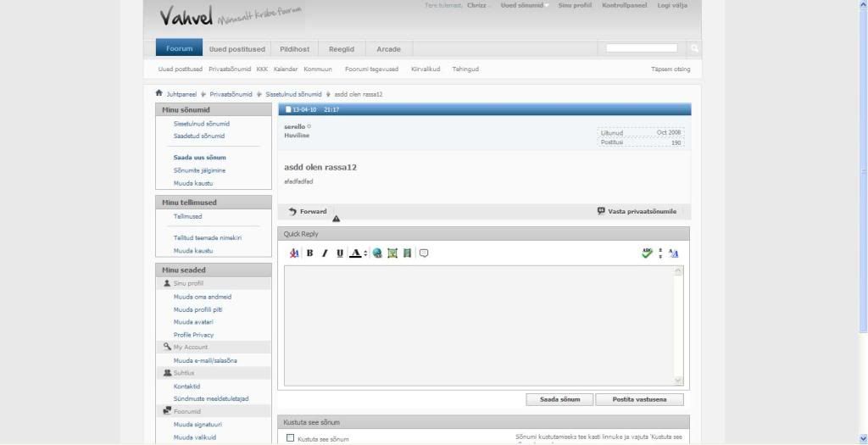Open the font color dropdown arrow

[365, 253]
